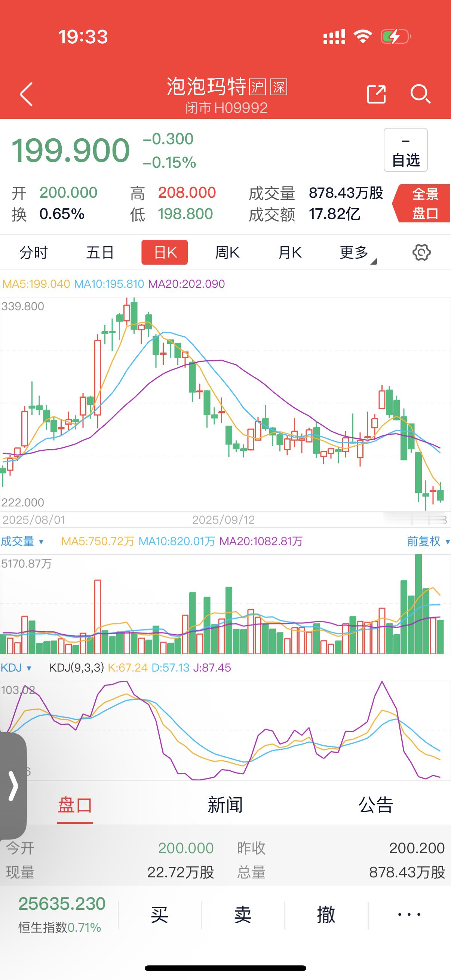
Task: Tap the status bar Wi-Fi icon
Action: [x=363, y=37]
